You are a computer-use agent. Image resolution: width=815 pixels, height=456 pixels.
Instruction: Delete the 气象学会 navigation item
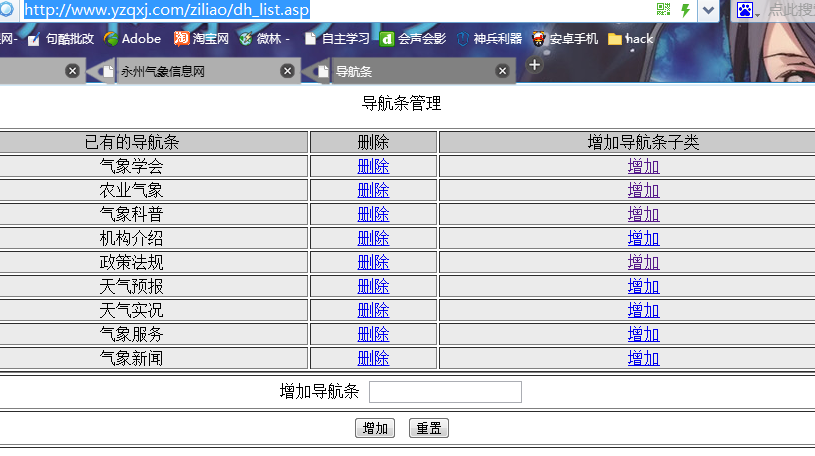click(x=373, y=167)
